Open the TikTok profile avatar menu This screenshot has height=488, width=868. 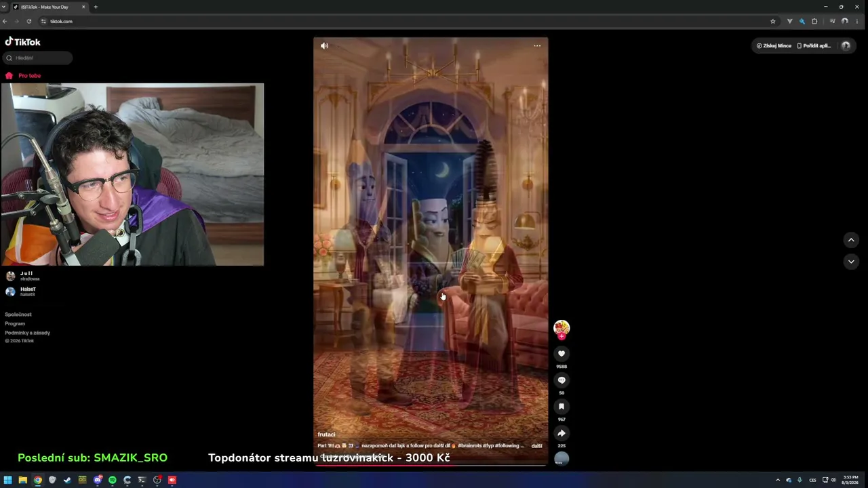(846, 46)
